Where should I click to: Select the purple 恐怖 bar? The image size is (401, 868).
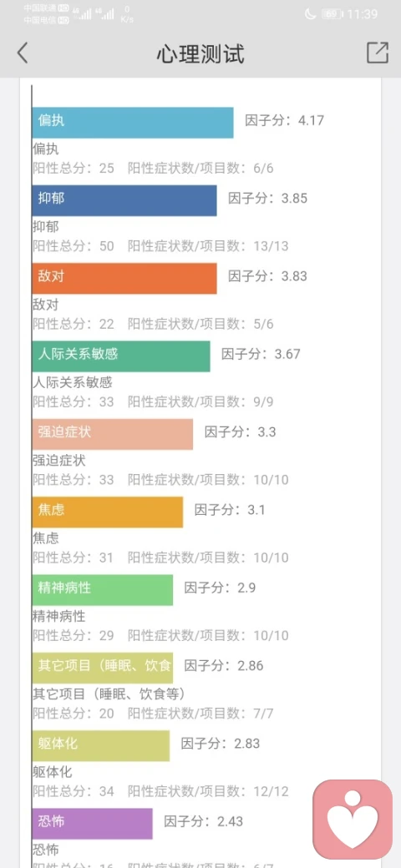point(93,823)
